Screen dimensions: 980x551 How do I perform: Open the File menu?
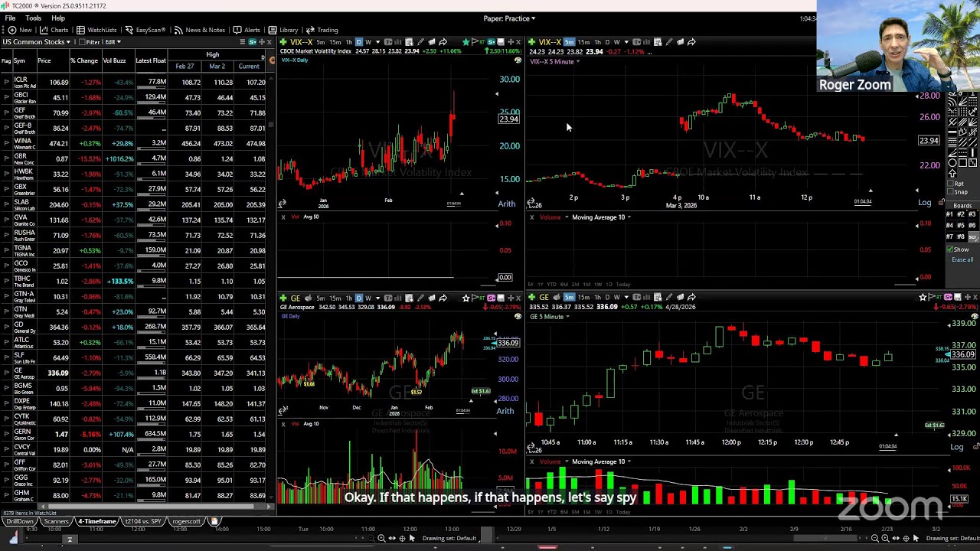(11, 18)
